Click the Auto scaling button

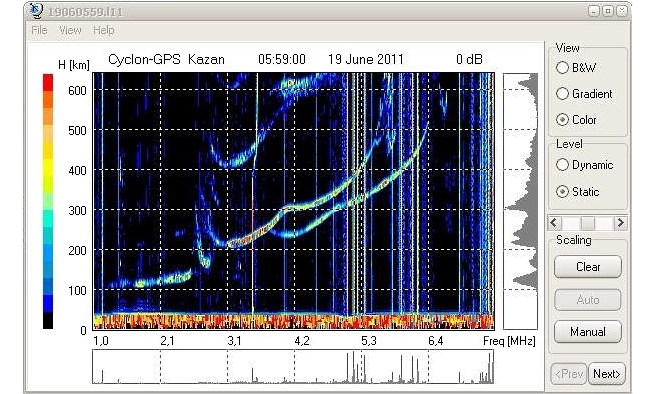click(x=588, y=299)
